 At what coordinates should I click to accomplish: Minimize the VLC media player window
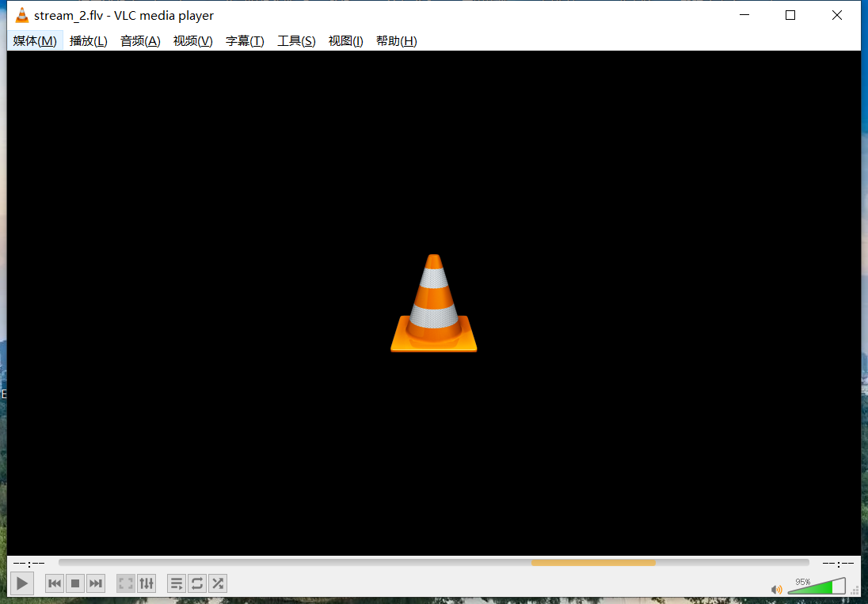click(744, 15)
